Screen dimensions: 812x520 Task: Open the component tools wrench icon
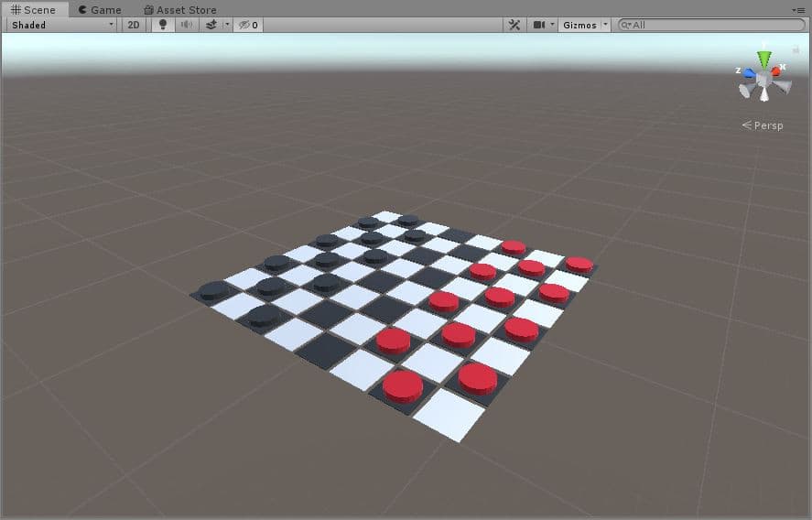514,25
